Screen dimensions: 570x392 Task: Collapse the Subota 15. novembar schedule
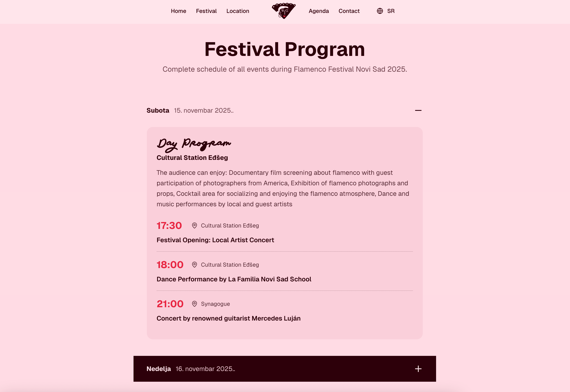[x=418, y=110]
